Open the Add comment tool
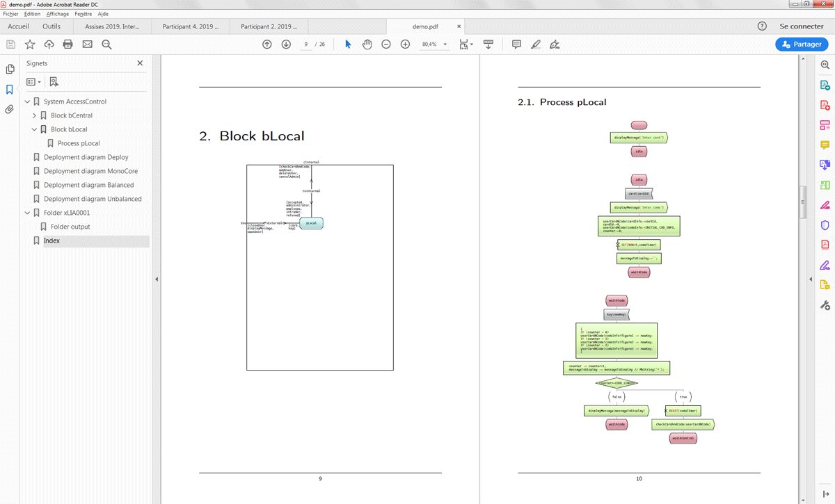Screen dimensions: 835x504 516,44
